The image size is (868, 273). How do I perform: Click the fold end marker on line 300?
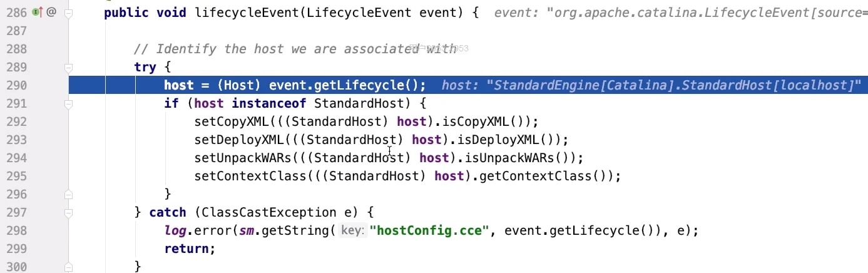69,267
